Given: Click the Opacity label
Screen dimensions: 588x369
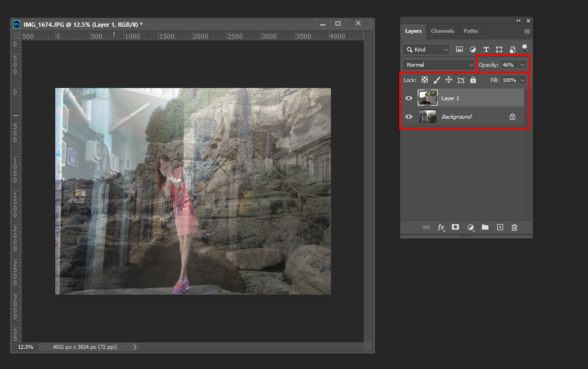Looking at the screenshot, I should tap(488, 65).
